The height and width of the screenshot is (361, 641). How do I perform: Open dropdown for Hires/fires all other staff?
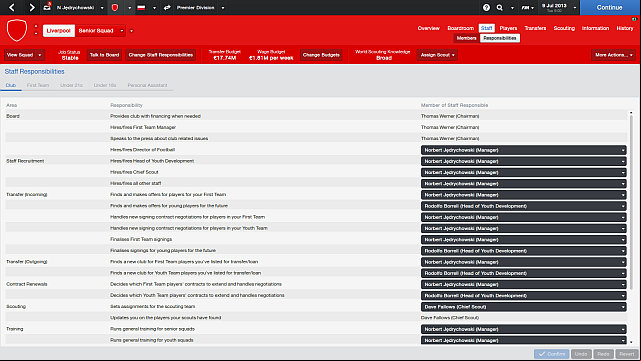point(523,184)
